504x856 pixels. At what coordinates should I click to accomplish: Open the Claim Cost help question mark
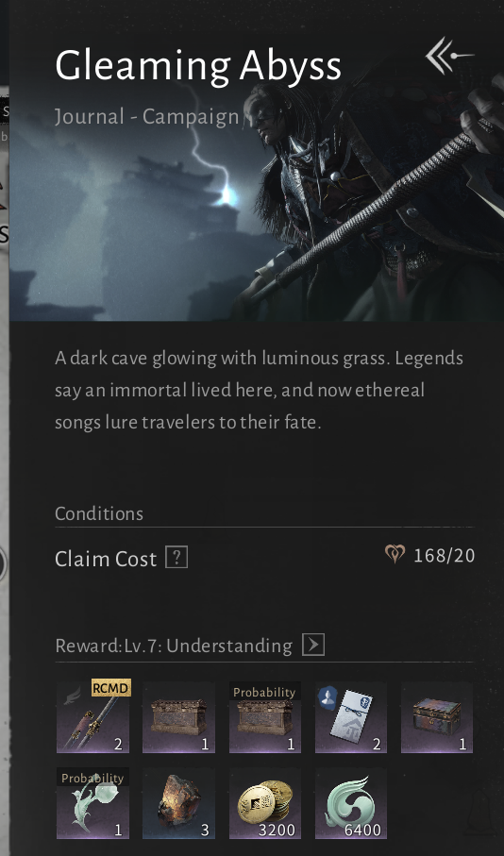[x=176, y=558]
